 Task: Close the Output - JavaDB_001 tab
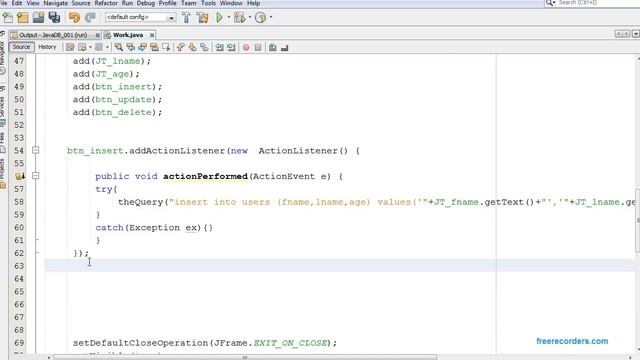point(97,35)
